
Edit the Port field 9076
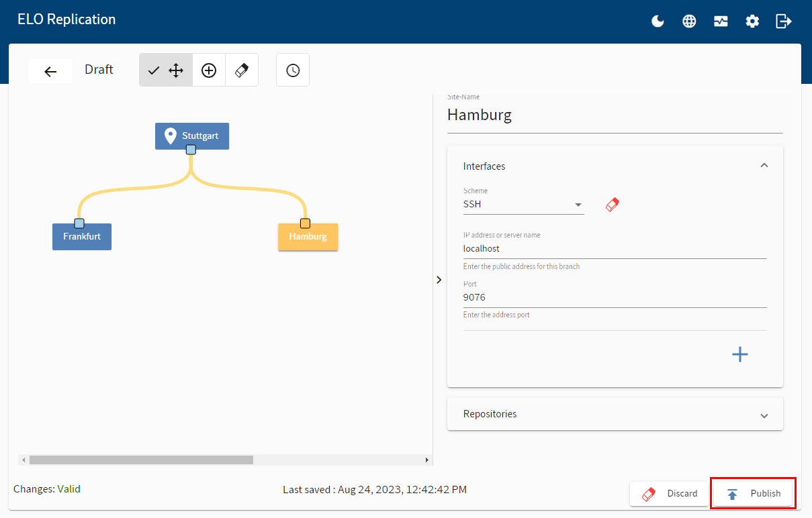point(615,297)
